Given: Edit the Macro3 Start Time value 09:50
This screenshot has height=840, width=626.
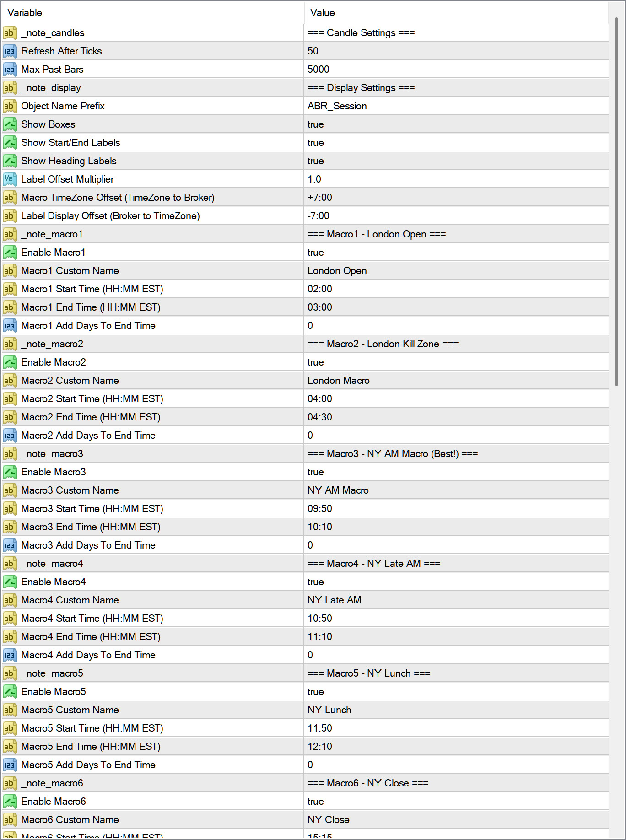Looking at the screenshot, I should (320, 509).
